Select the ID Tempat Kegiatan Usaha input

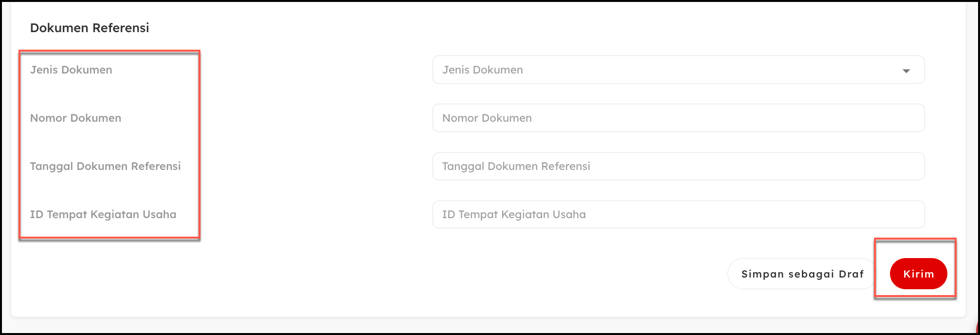point(678,214)
